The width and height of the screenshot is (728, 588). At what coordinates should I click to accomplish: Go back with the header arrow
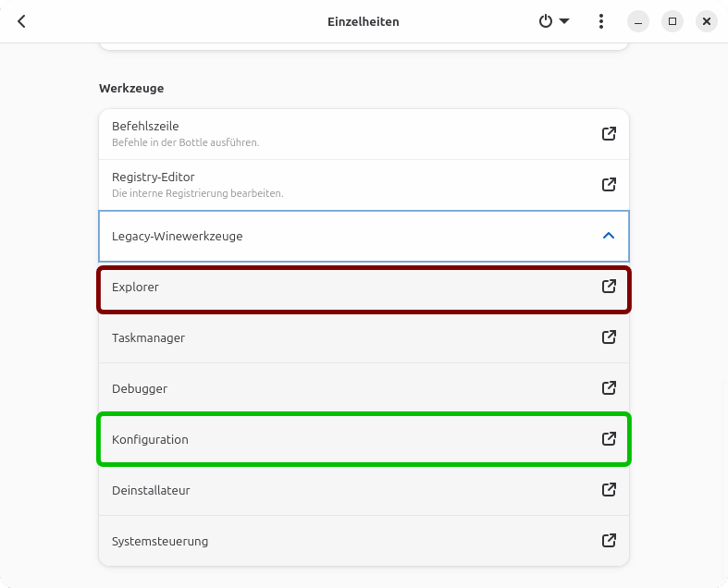coord(22,21)
